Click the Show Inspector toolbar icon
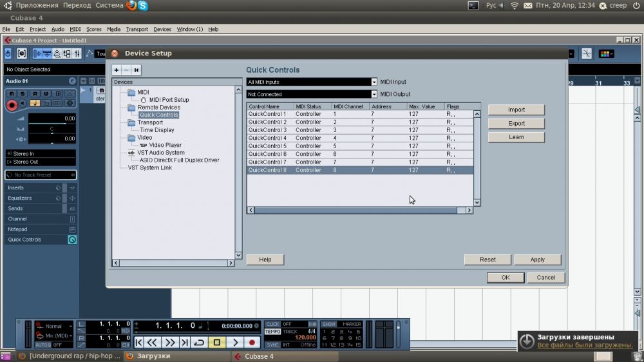Screen dimensions: 644x362 (x=37, y=54)
